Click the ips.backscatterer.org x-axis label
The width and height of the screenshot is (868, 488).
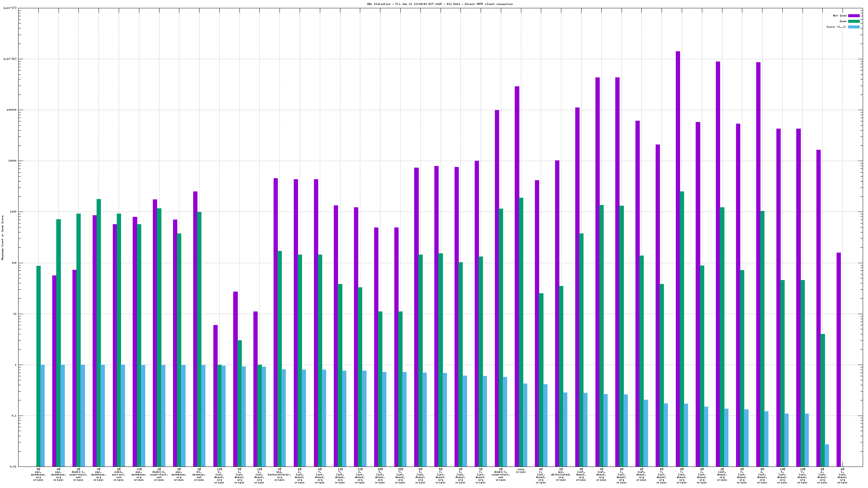tap(279, 474)
